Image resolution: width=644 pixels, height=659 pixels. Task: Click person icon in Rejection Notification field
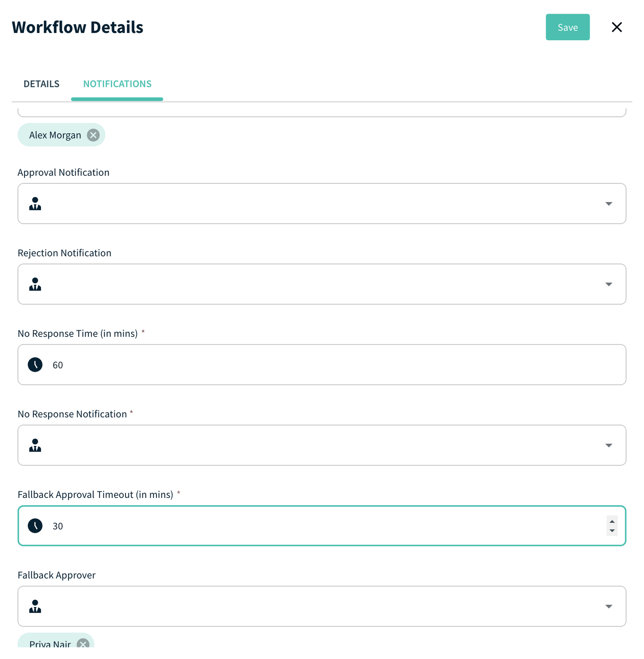tap(35, 284)
